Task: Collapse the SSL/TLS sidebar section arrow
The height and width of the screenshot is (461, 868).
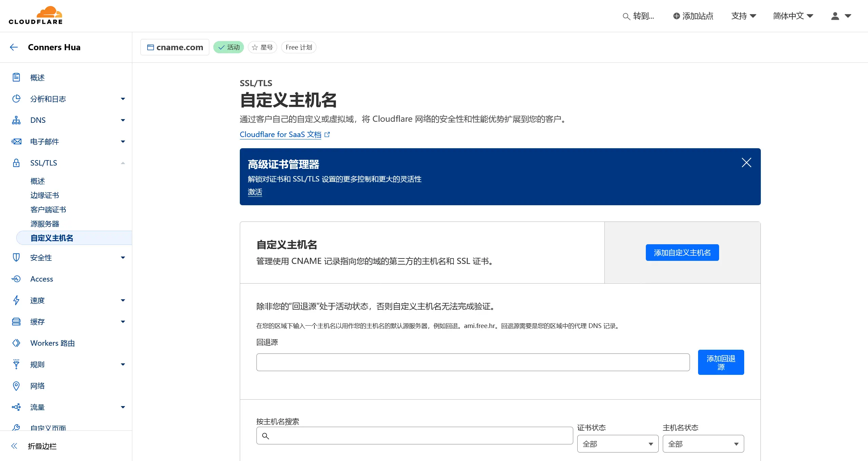Action: [123, 163]
